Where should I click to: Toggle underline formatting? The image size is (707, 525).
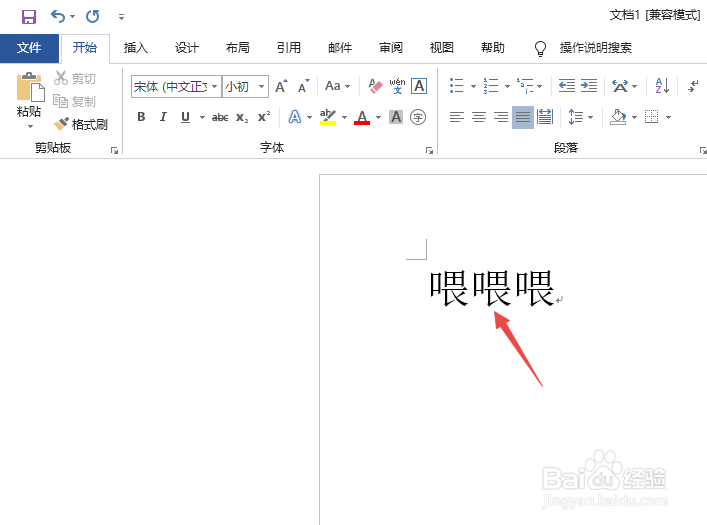185,117
